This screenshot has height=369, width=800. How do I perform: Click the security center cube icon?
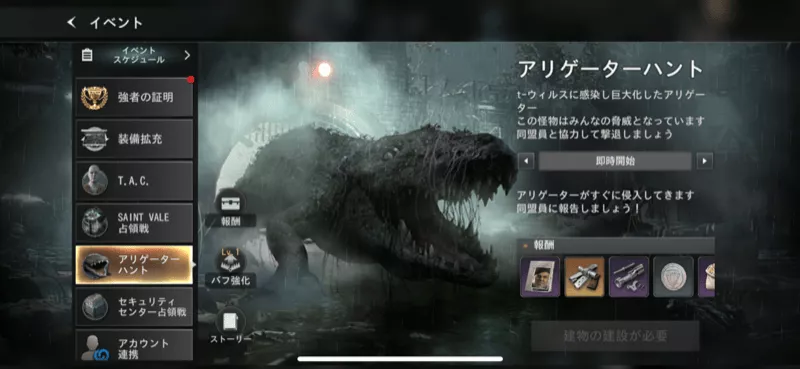coord(95,307)
